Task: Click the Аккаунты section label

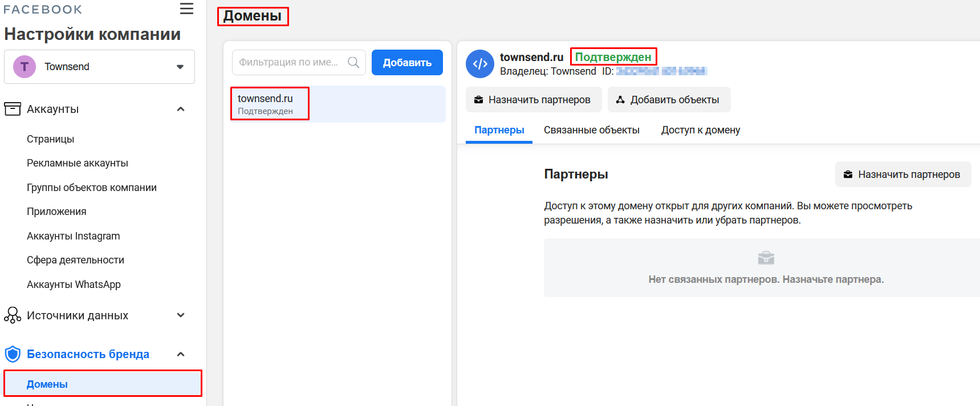Action: pyautogui.click(x=52, y=109)
